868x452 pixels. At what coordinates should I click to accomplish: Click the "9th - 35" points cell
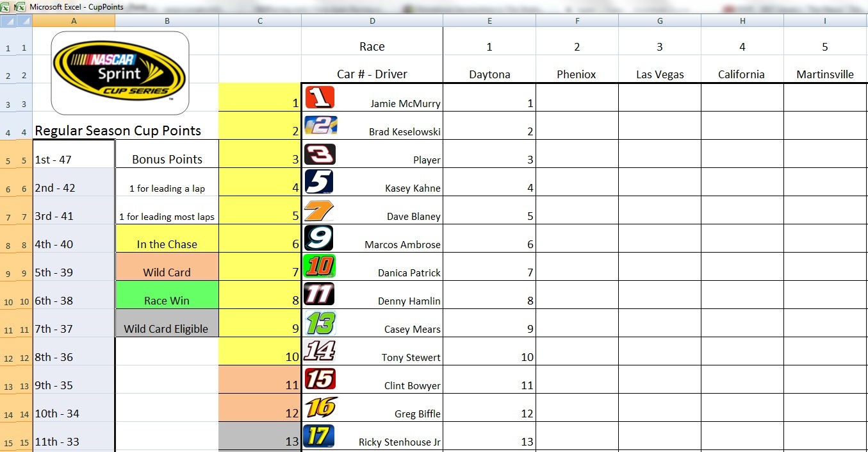tap(74, 380)
